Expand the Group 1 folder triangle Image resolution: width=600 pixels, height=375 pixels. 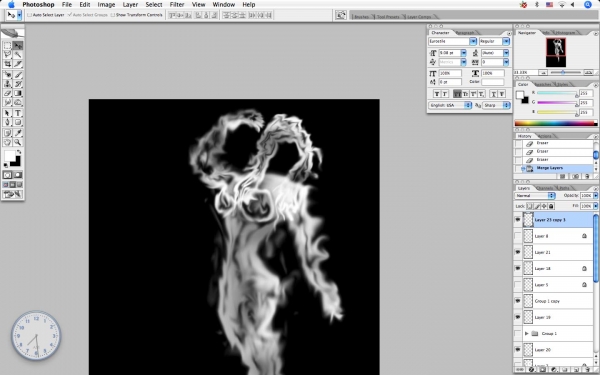click(527, 334)
